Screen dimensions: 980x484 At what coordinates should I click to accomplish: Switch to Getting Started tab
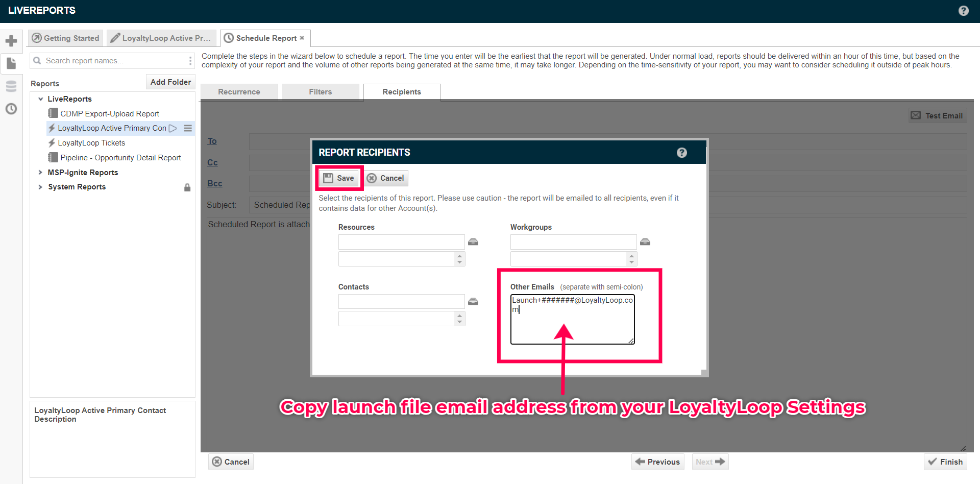(x=65, y=38)
